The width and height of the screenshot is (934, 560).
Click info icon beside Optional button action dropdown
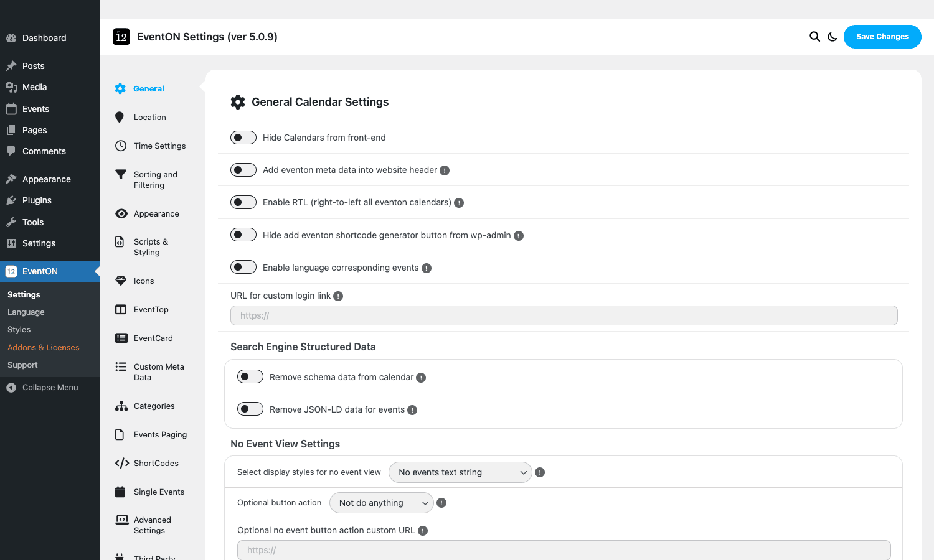(441, 503)
